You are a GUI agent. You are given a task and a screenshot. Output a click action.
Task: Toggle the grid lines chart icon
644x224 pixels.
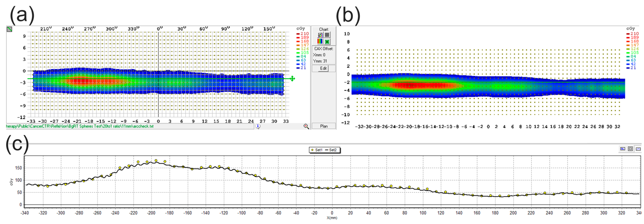pos(327,35)
